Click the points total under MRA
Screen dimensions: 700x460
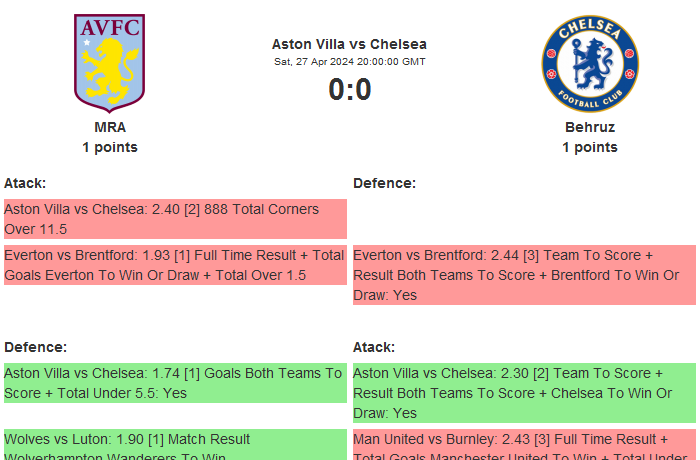click(110, 147)
